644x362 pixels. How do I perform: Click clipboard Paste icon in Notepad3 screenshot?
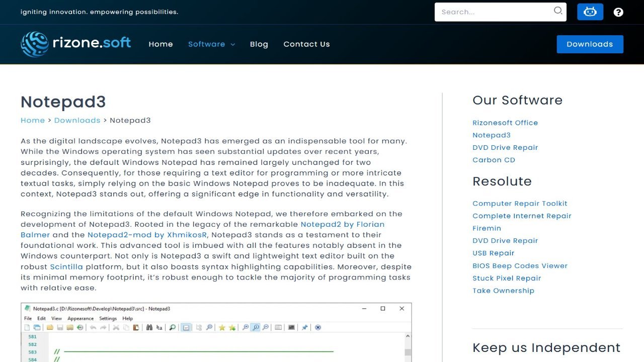(x=136, y=327)
